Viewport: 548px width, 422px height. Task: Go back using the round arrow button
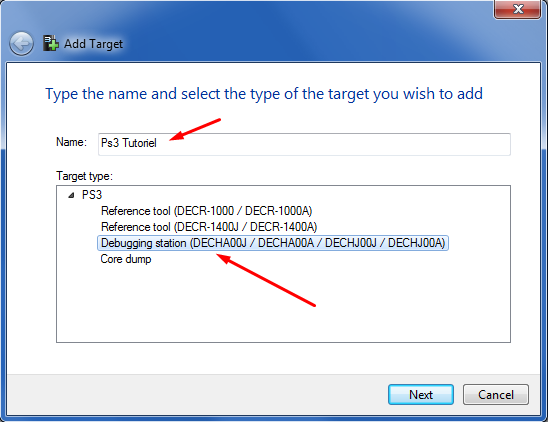21,44
